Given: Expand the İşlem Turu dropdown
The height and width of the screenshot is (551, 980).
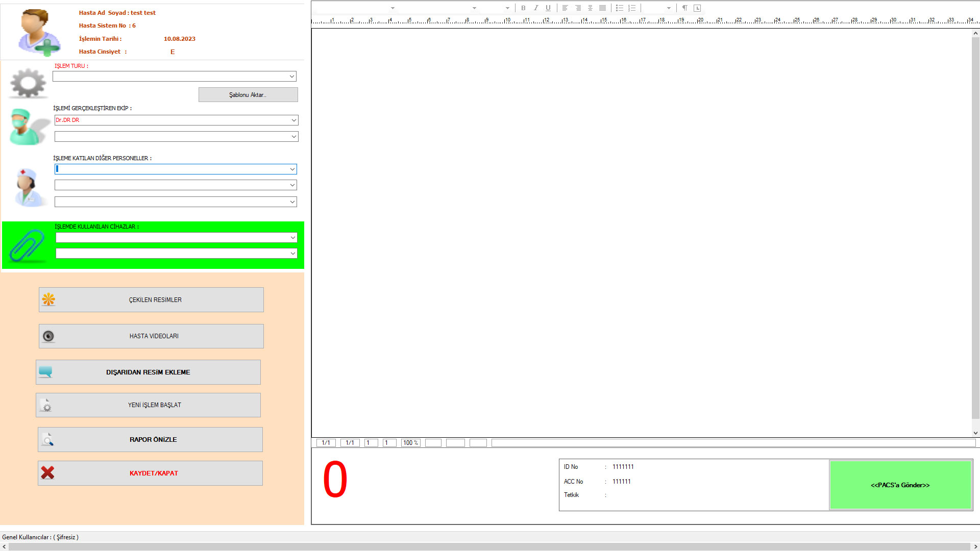Looking at the screenshot, I should [x=292, y=77].
